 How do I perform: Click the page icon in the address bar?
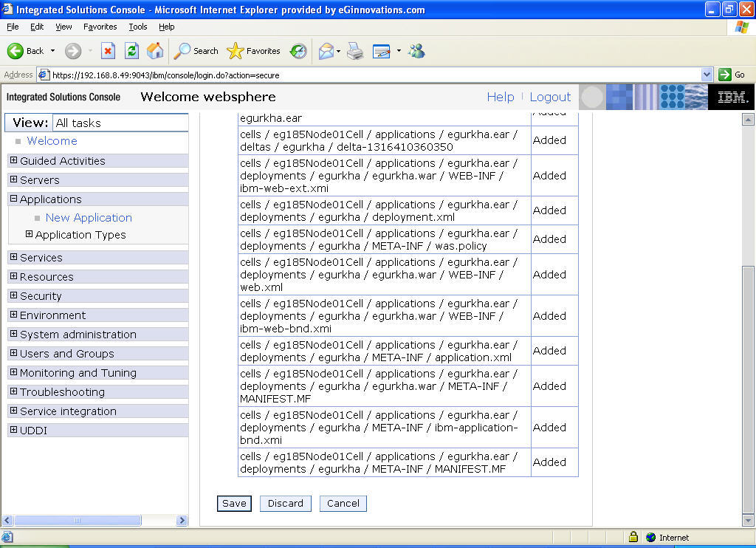point(44,75)
